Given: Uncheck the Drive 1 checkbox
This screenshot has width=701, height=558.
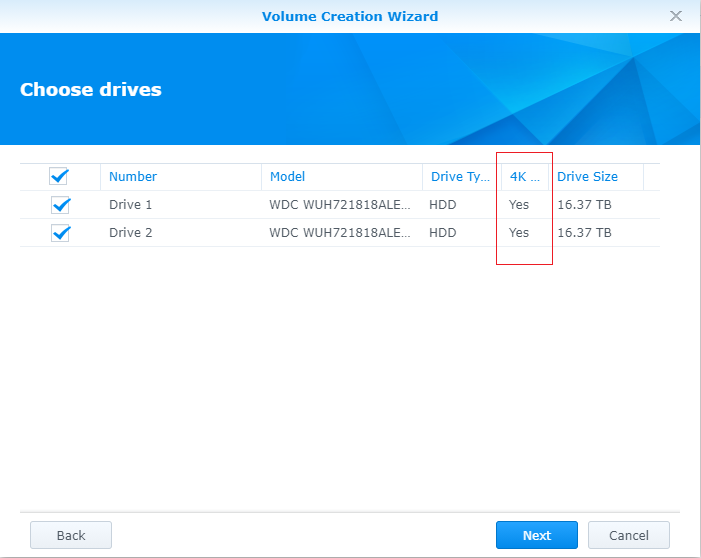Looking at the screenshot, I should click(x=60, y=205).
